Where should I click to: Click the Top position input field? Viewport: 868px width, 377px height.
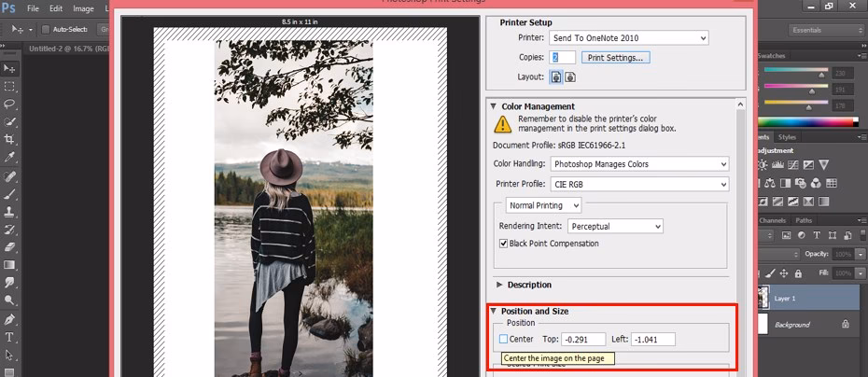click(583, 339)
